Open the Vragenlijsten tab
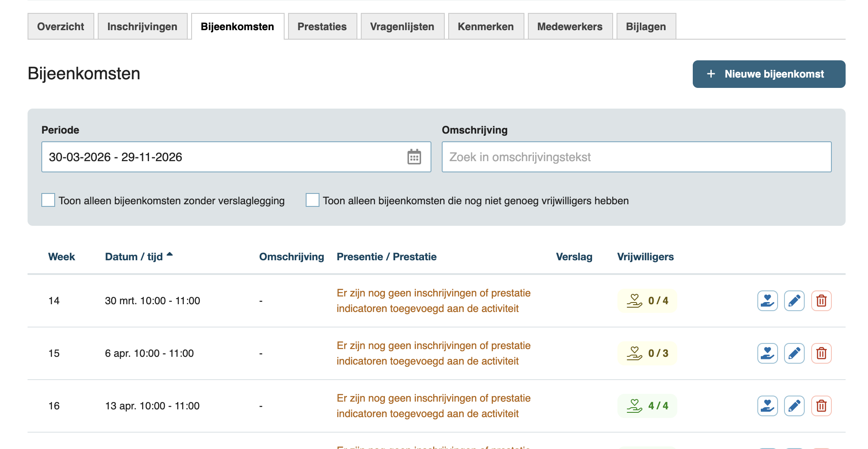This screenshot has width=868, height=449. pyautogui.click(x=402, y=27)
